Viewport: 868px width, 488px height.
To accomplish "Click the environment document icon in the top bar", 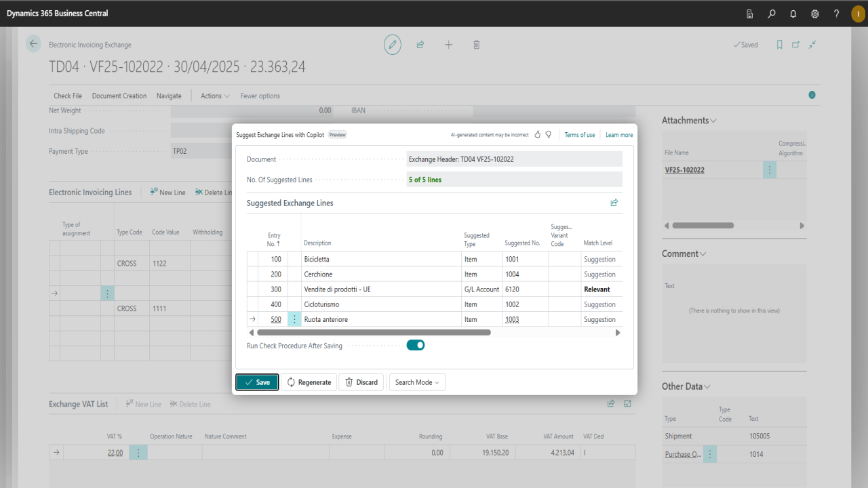I will [749, 14].
